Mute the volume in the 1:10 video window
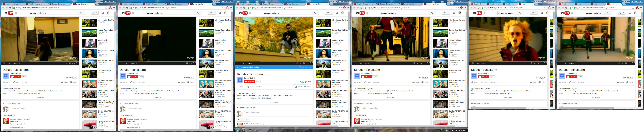The height and width of the screenshot is (132, 644). (244, 63)
